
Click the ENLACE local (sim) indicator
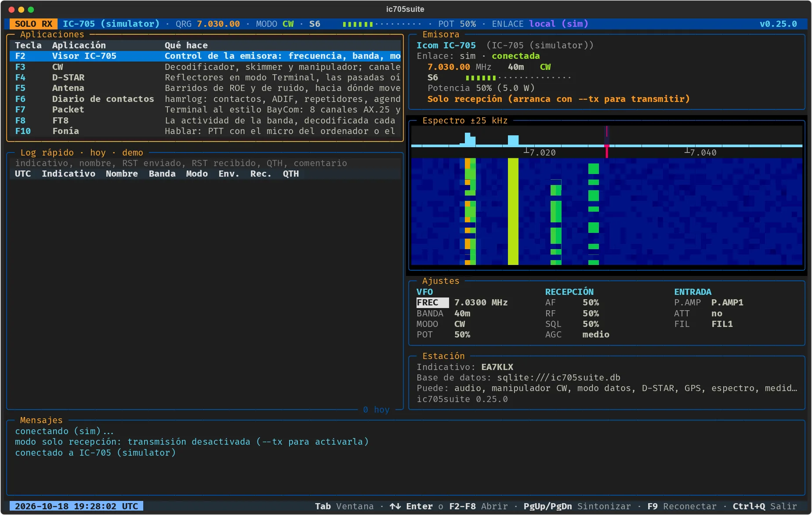click(x=540, y=24)
